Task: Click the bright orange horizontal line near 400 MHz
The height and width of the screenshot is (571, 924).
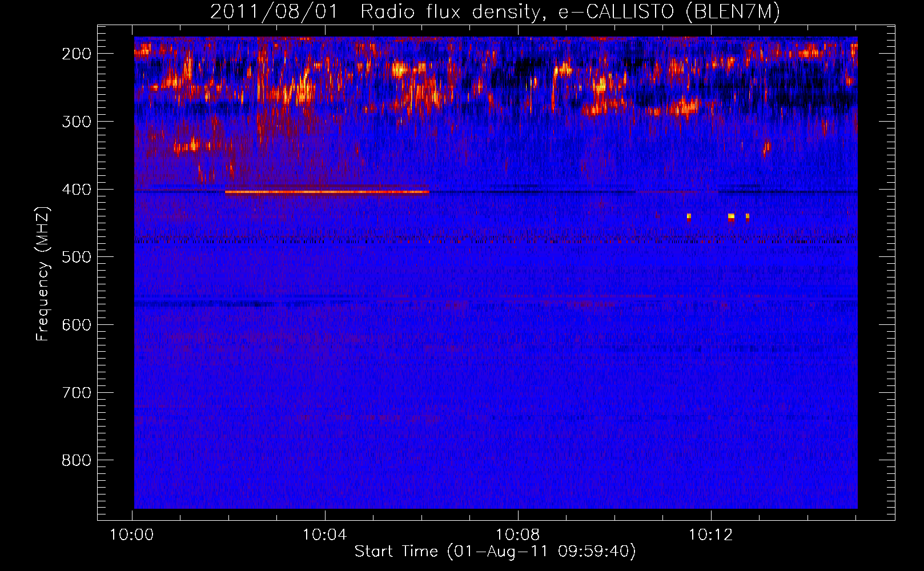Action: pos(327,192)
